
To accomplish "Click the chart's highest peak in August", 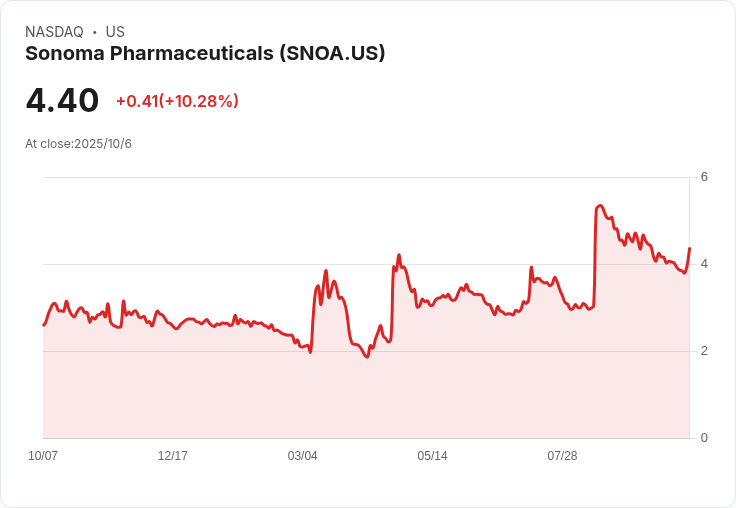I will 600,206.
